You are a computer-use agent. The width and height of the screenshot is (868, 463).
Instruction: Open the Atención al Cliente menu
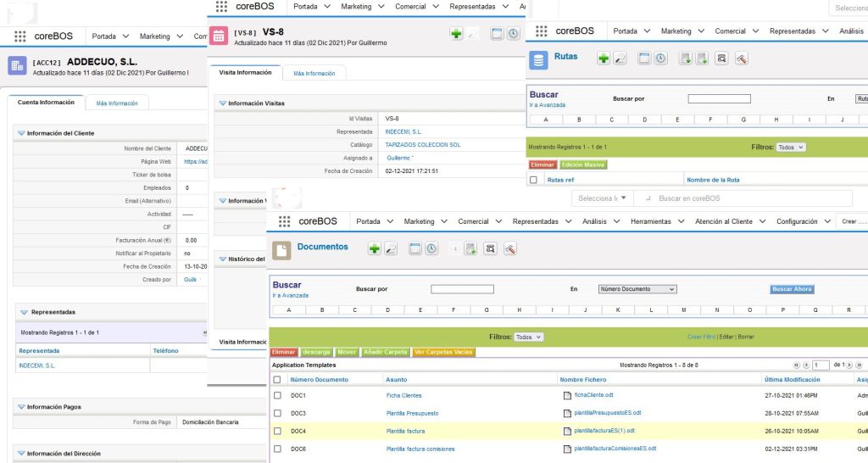[x=724, y=221]
